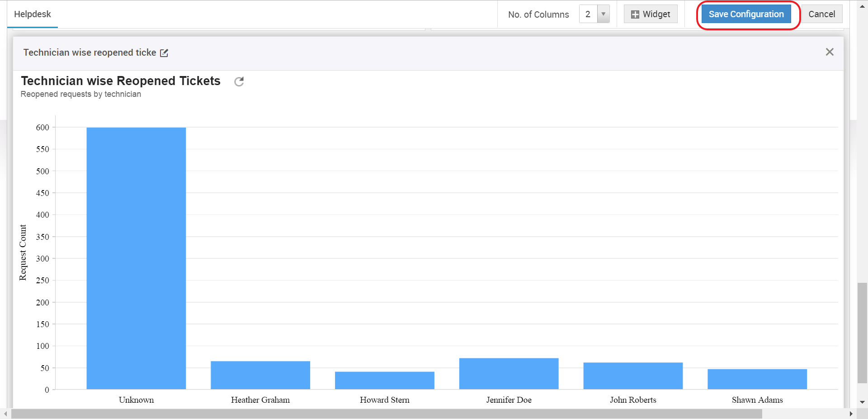Select the Heather Graham bar

[x=260, y=375]
